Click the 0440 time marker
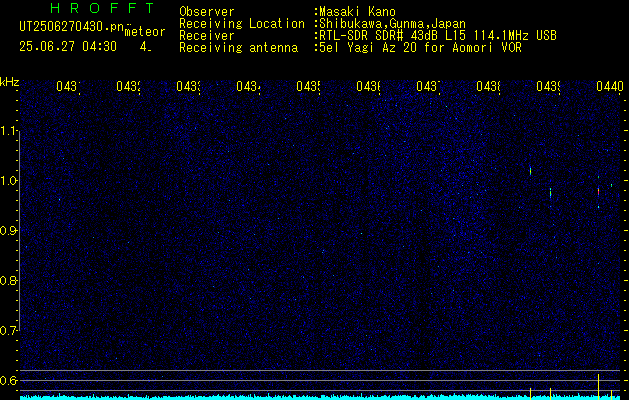Screen dimensions: 629x400 pyautogui.click(x=610, y=86)
